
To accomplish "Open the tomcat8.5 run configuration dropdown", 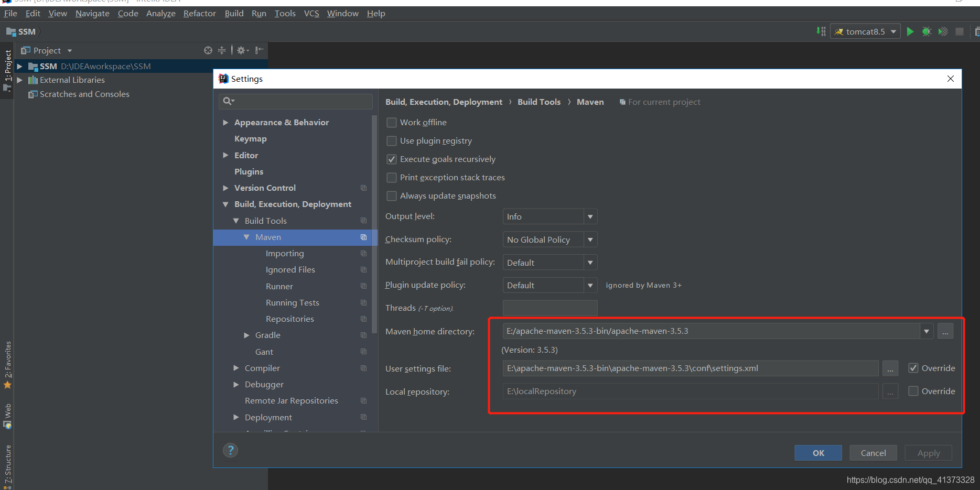I will coord(865,31).
